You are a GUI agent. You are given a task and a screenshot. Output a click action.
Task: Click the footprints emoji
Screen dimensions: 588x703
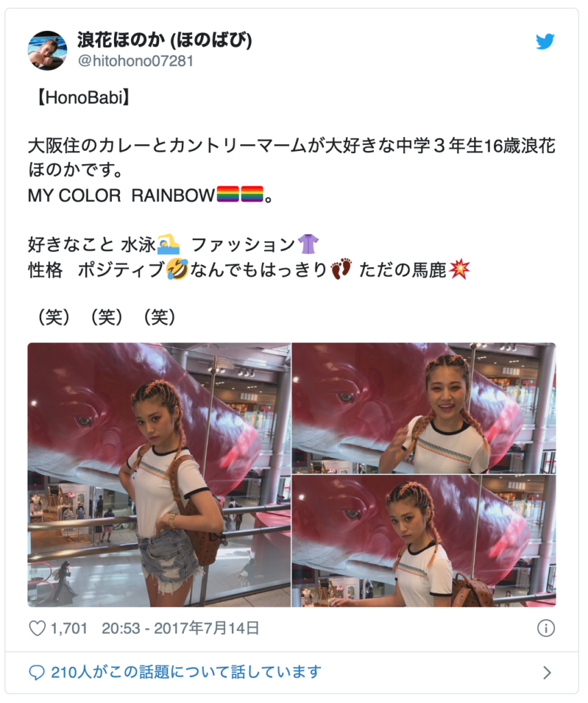click(341, 269)
